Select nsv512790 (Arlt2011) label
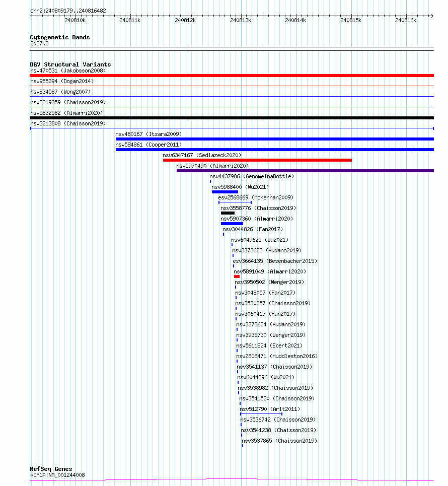 click(x=270, y=408)
